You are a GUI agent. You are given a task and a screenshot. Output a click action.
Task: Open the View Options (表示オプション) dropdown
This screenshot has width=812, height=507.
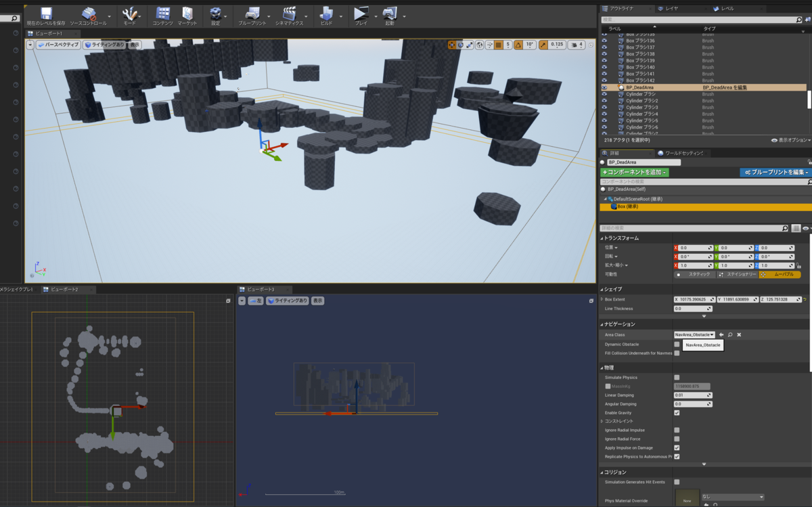point(790,140)
